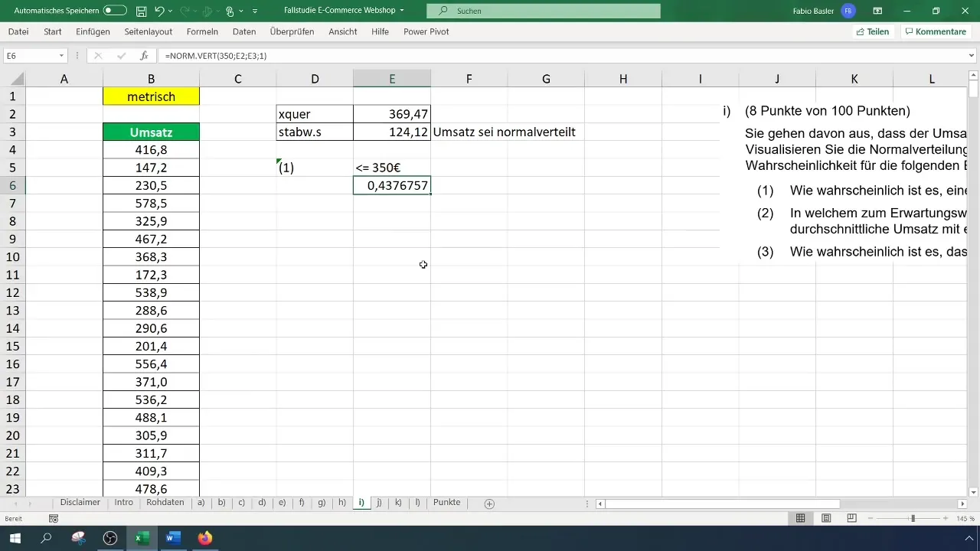Open the Daten ribbon tab

click(x=244, y=31)
